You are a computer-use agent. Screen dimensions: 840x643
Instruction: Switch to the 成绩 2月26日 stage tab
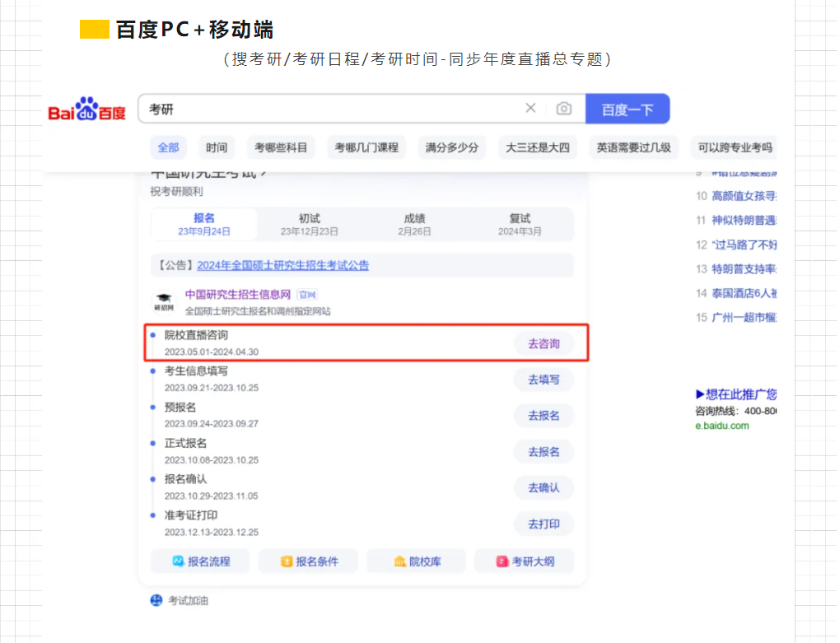[414, 224]
